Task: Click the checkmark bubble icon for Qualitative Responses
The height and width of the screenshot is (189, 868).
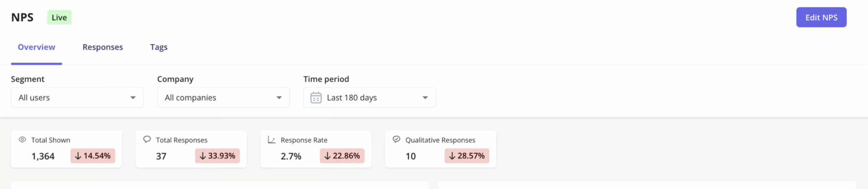Action: click(396, 139)
